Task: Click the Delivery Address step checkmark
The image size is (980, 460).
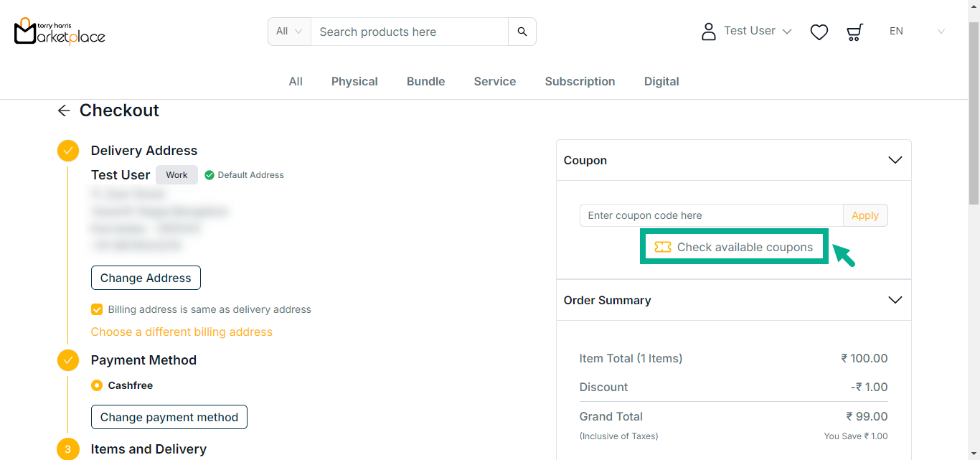Action: coord(68,151)
